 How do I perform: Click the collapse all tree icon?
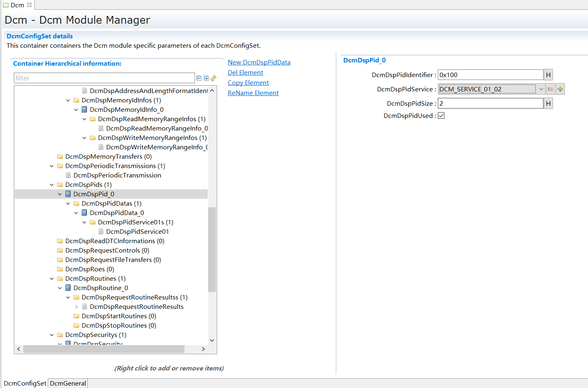point(199,78)
